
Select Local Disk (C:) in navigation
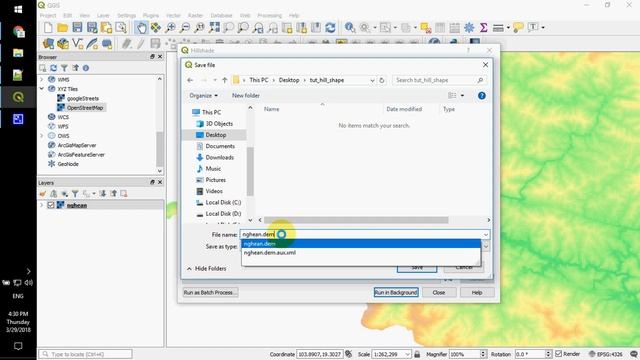coord(223,202)
